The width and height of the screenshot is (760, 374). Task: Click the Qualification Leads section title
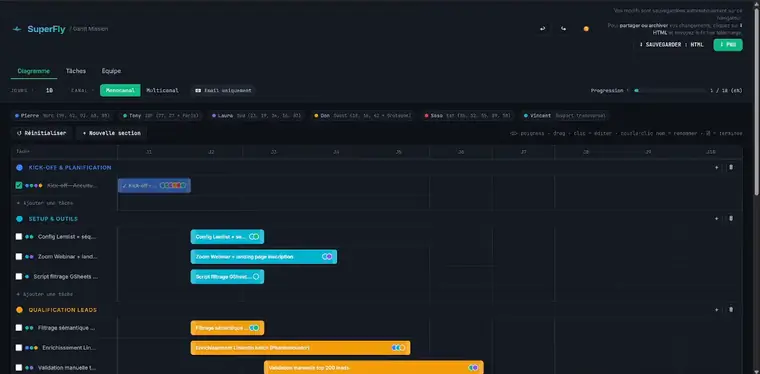tap(63, 310)
